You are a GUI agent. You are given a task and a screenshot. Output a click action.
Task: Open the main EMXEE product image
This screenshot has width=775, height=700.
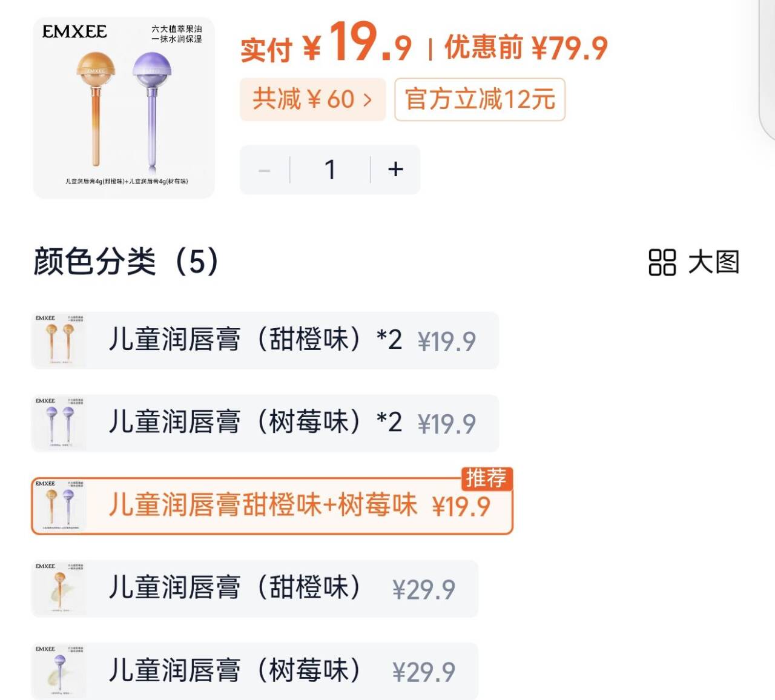(124, 108)
